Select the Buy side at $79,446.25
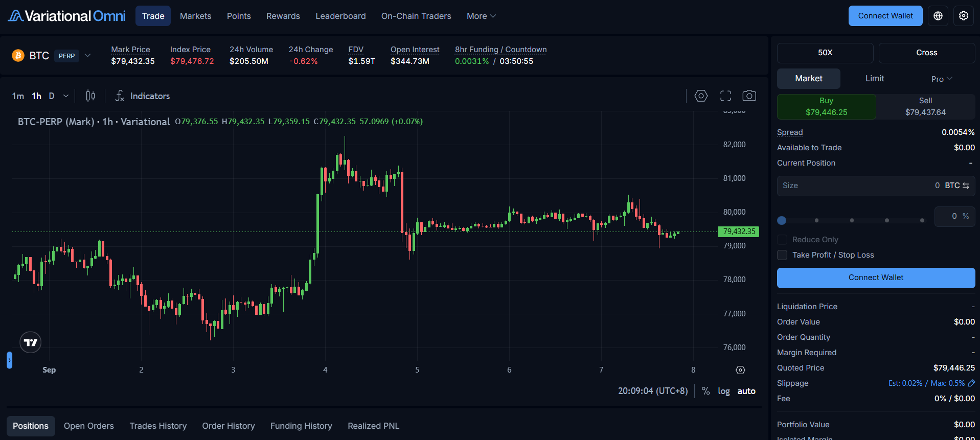 click(827, 107)
